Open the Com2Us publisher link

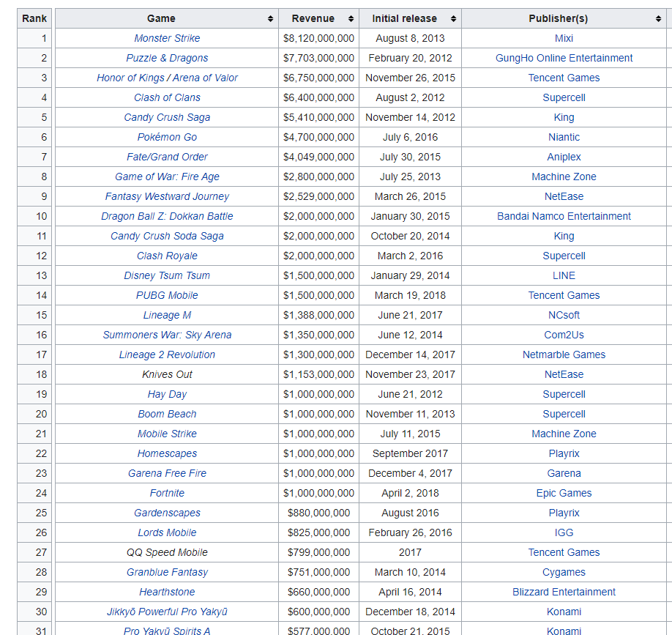click(x=564, y=334)
